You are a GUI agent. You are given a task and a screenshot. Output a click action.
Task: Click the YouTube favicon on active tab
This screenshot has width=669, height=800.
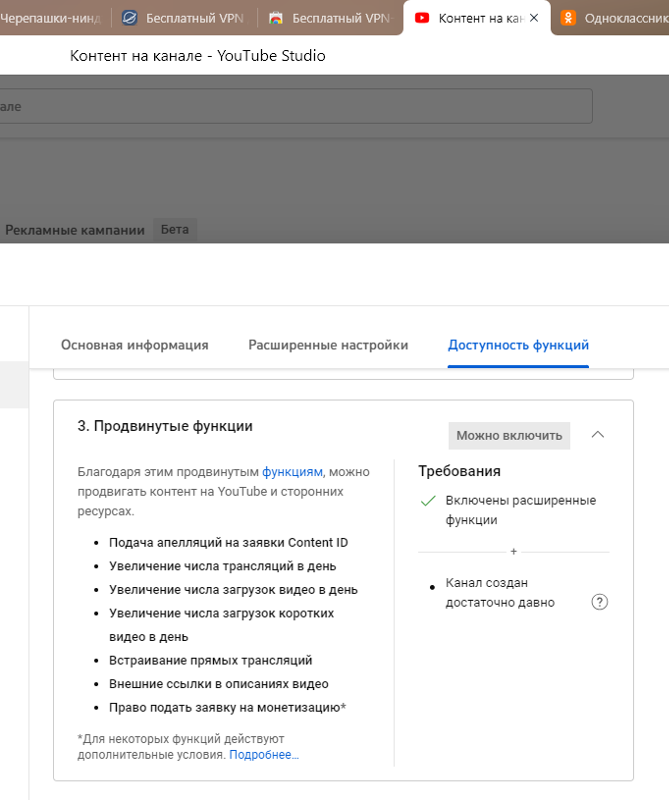click(x=422, y=18)
